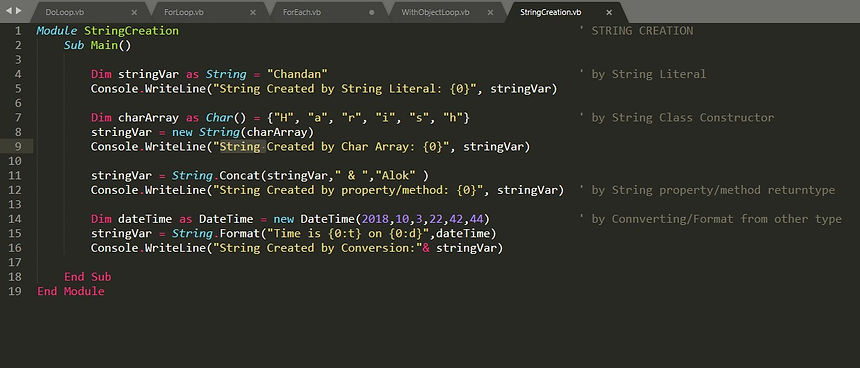Click the left tab-scroll arrow
Image resolution: width=860 pixels, height=368 pixels.
coord(9,10)
